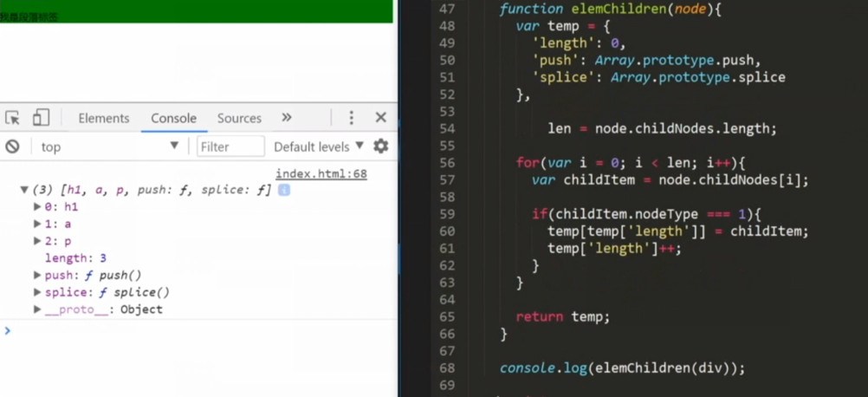Click console.log(elemChildren(div)) statement
Image resolution: width=868 pixels, height=397 pixels.
click(622, 368)
